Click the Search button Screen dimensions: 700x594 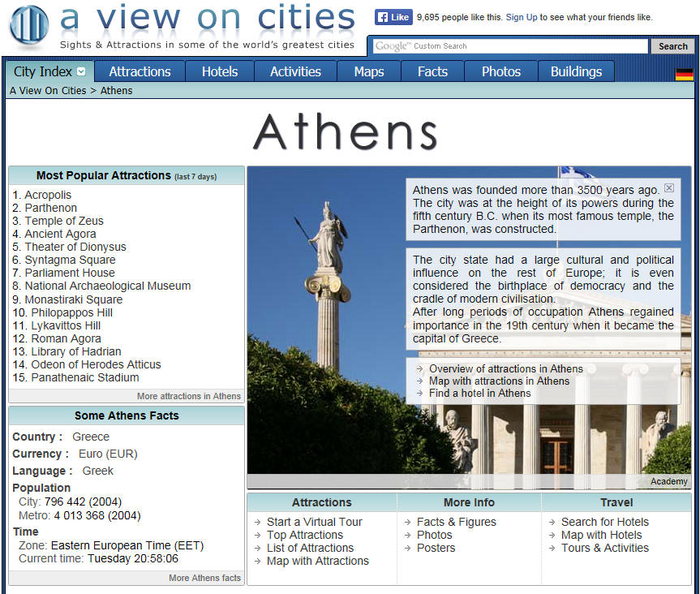(x=672, y=46)
